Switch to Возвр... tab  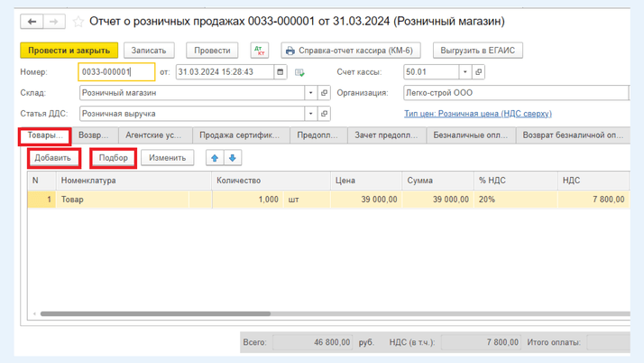point(94,135)
